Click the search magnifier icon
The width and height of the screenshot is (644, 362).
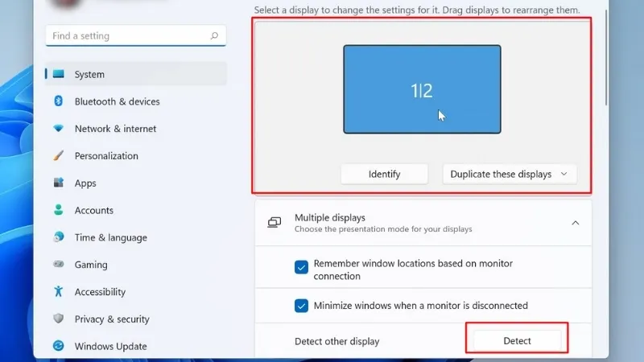214,36
